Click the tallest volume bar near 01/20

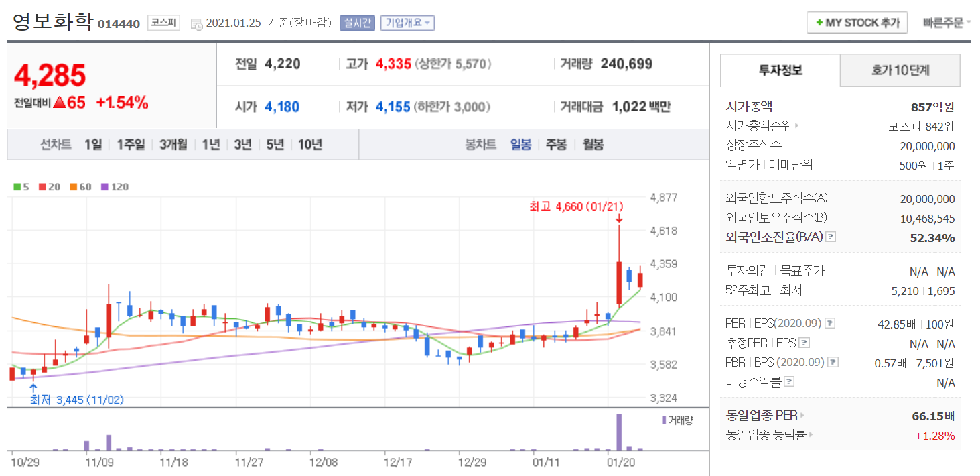click(619, 432)
